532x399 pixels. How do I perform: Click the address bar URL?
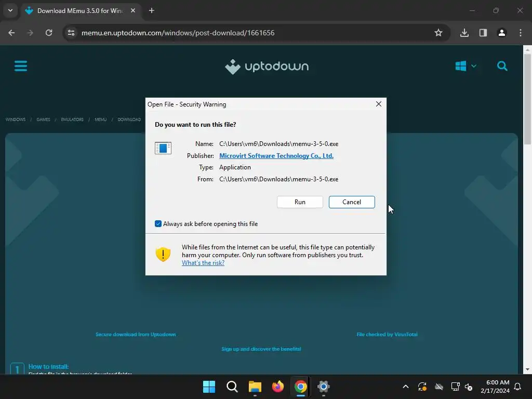point(178,33)
